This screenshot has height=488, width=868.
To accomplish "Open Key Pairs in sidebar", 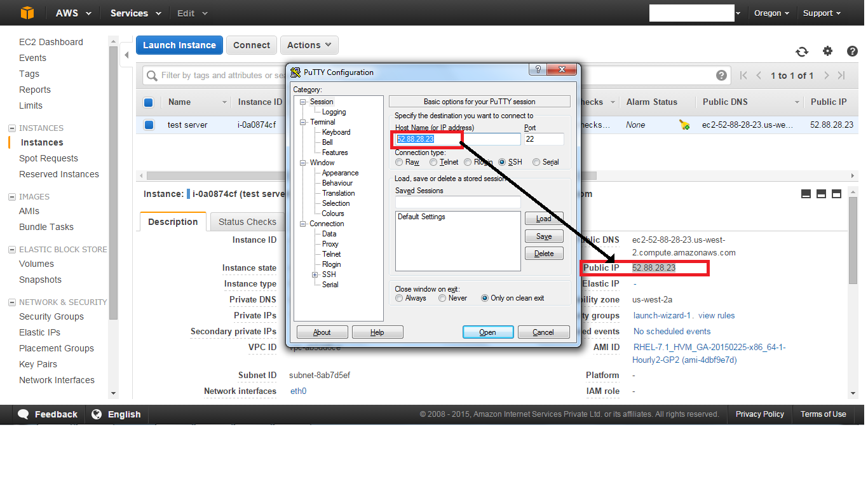I will tap(38, 364).
